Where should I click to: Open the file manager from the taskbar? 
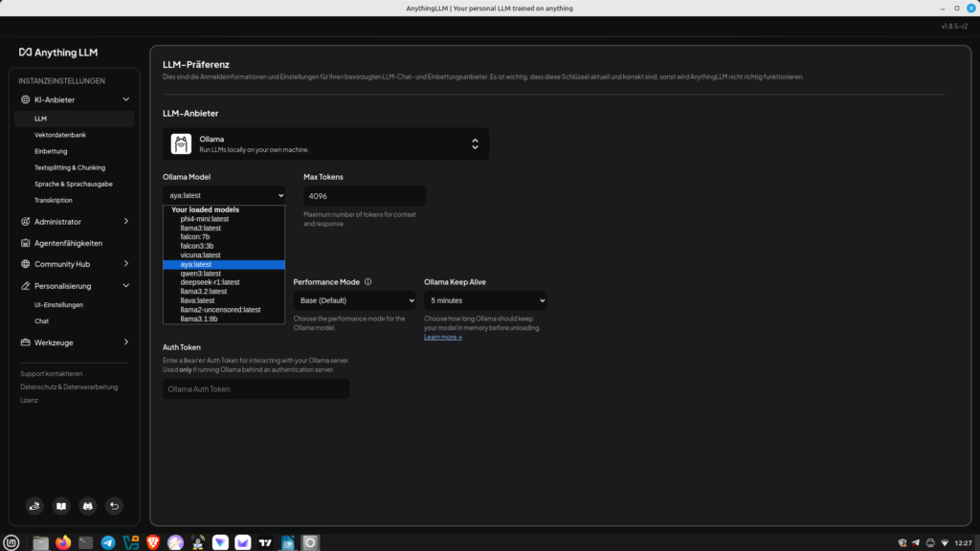40,543
